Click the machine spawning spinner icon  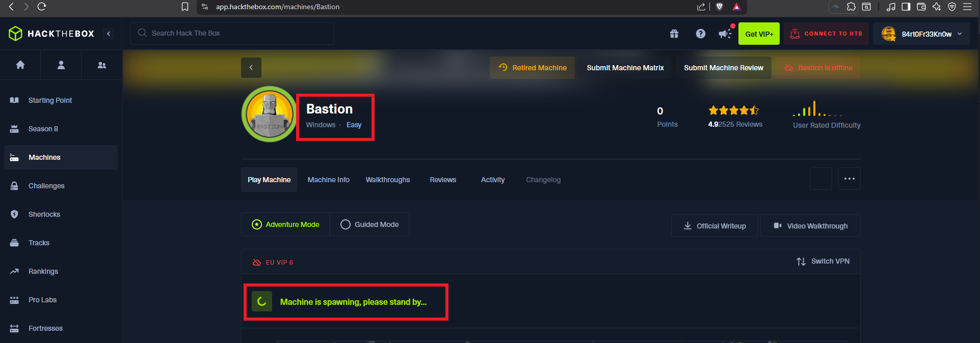click(262, 302)
